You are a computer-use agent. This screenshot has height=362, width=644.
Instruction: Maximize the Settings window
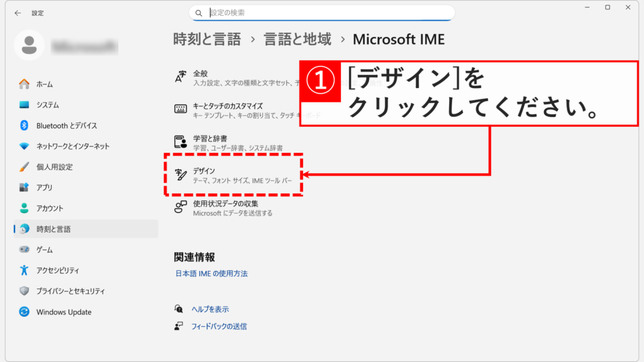point(608,8)
